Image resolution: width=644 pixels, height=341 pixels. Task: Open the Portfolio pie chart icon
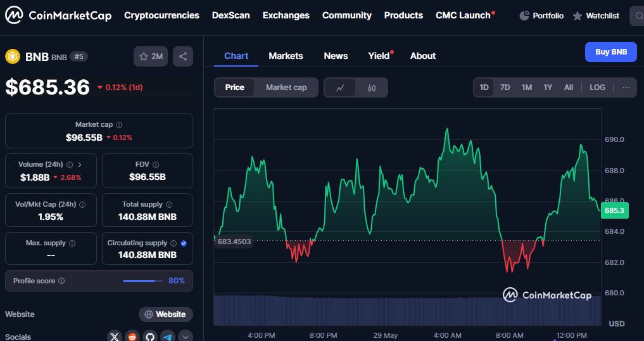tap(524, 16)
